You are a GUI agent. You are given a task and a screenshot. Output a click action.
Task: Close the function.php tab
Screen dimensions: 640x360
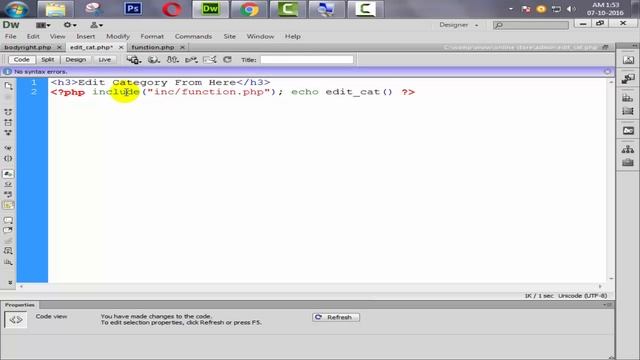point(182,47)
